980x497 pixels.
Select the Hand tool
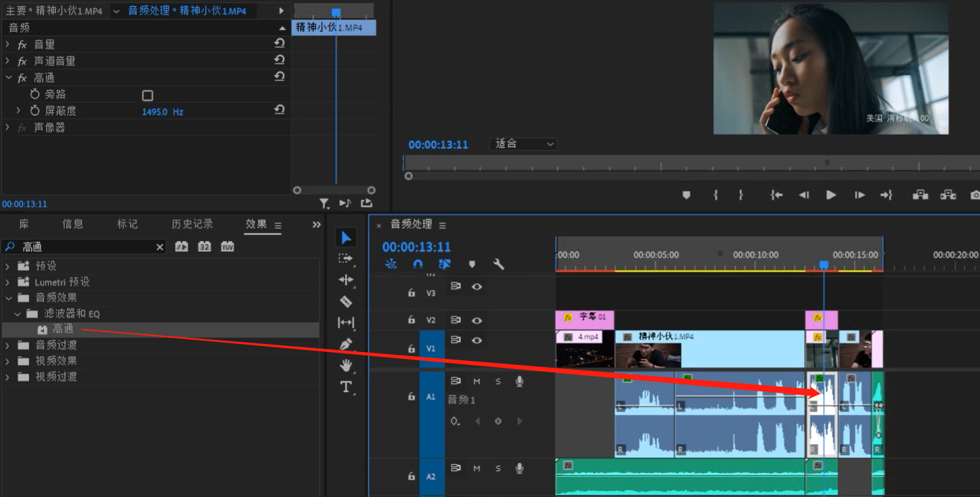pyautogui.click(x=346, y=366)
